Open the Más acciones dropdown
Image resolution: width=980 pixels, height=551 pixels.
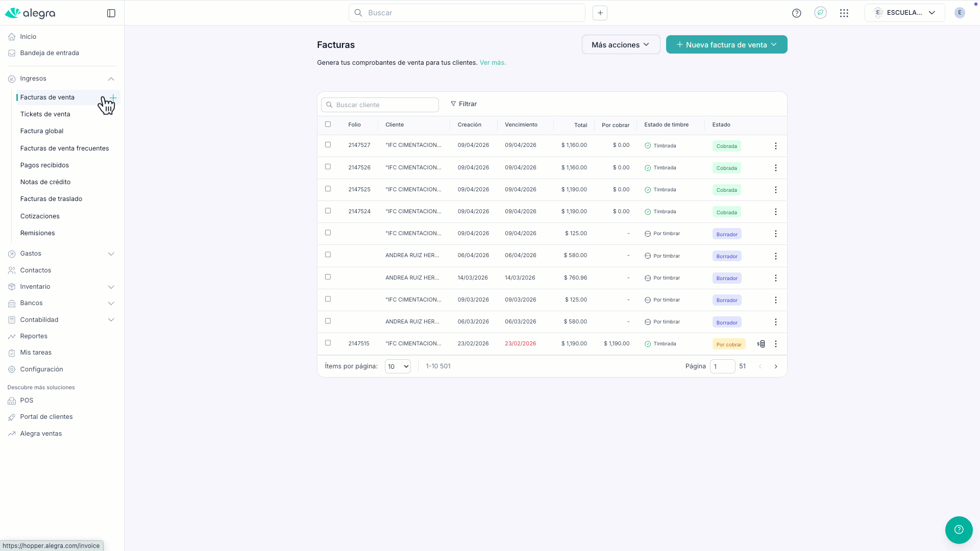pos(620,45)
